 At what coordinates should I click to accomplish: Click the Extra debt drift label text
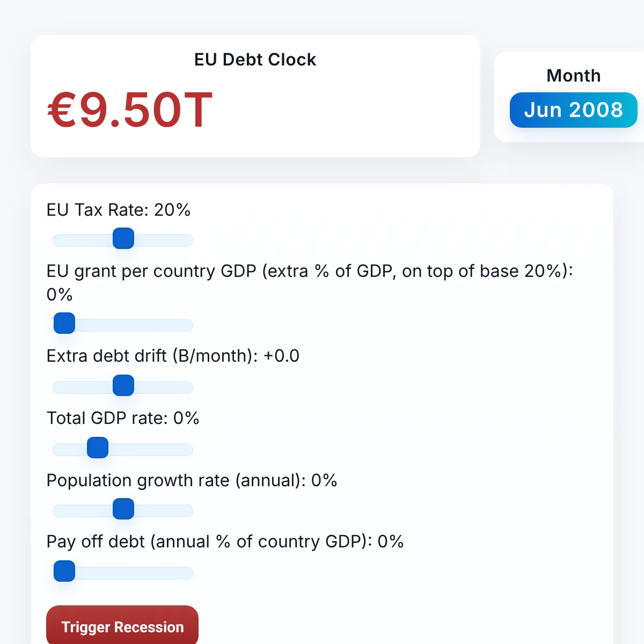173,356
